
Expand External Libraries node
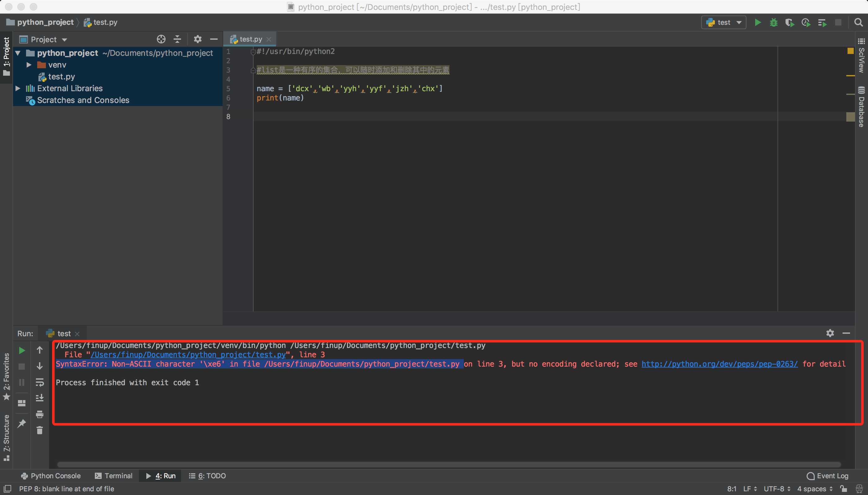(x=18, y=88)
